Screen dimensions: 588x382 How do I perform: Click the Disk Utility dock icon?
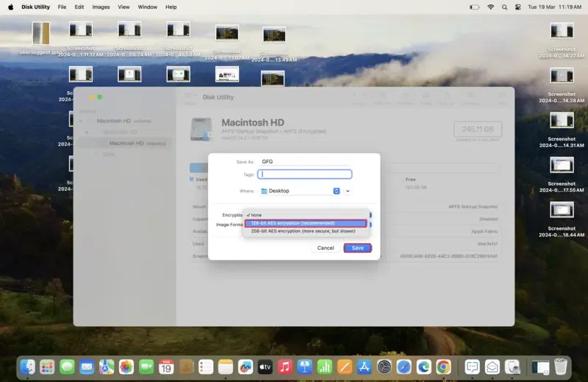click(512, 367)
